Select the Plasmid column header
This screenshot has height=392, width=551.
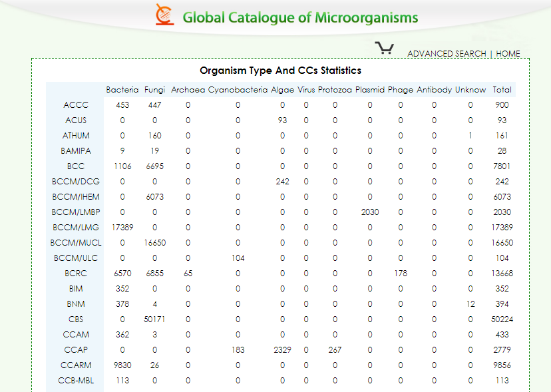tap(370, 90)
